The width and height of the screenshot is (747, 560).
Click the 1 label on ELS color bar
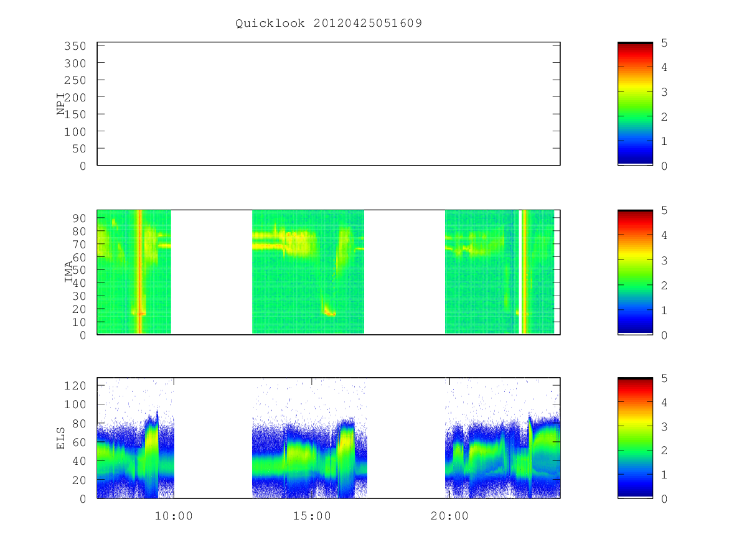(665, 475)
